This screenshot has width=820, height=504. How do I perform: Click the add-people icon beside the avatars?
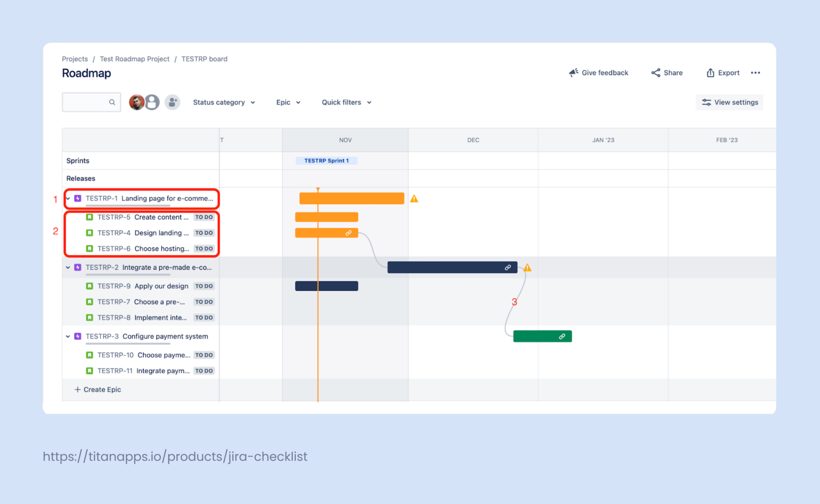[x=172, y=102]
